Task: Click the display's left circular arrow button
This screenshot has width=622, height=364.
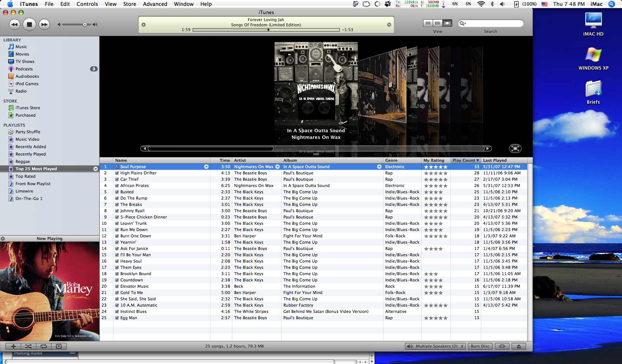Action: tap(143, 25)
